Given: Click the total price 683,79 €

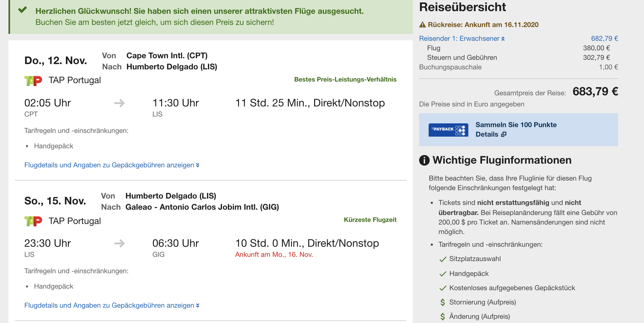Looking at the screenshot, I should 595,92.
